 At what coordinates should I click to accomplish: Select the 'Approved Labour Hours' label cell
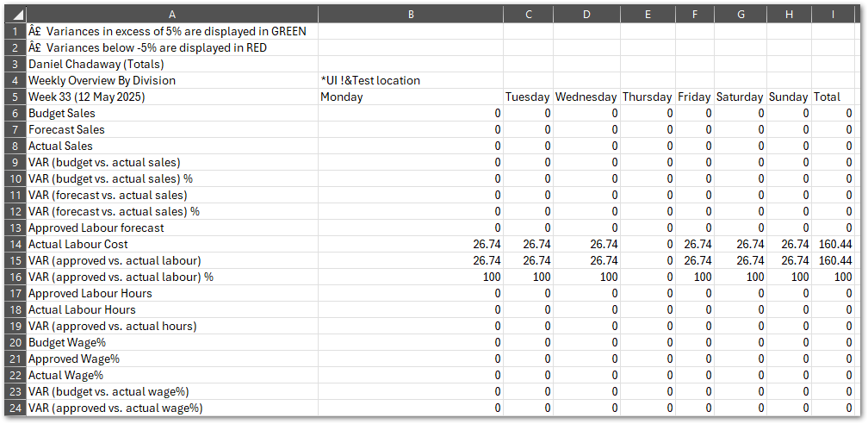click(x=172, y=293)
